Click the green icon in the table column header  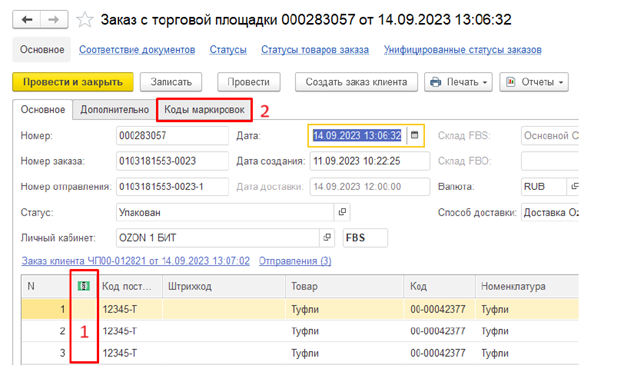point(84,286)
